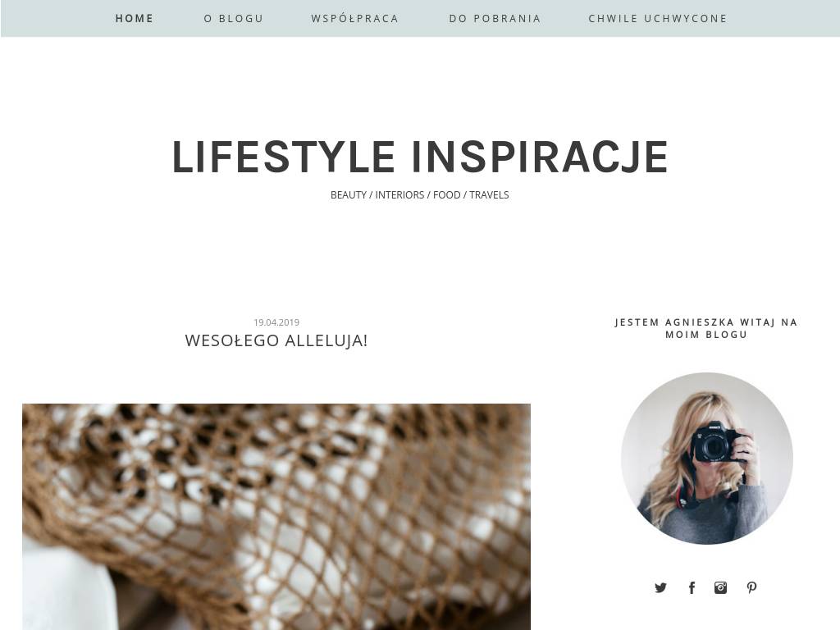
Task: Open the Pinterest social icon
Action: tap(751, 587)
